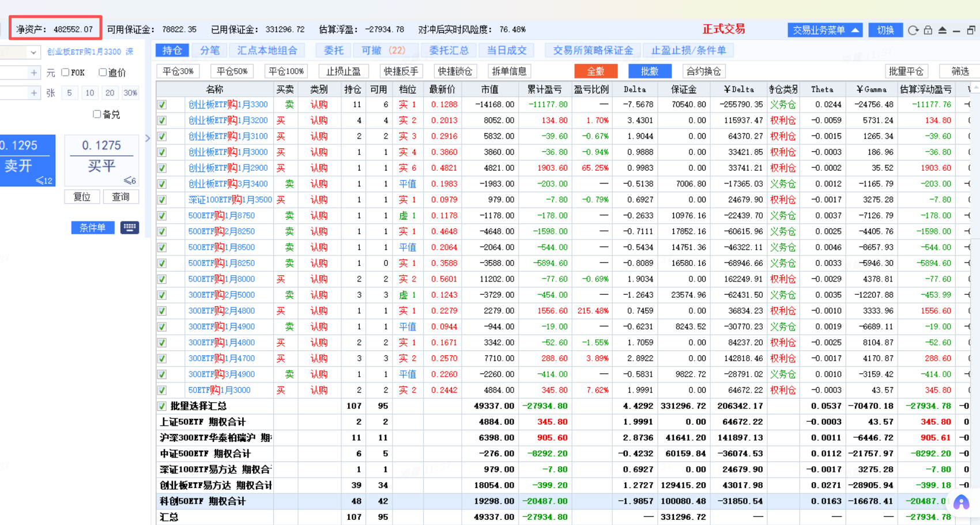Open the 交易业务菜单 dropdown
This screenshot has width=980, height=525.
click(x=825, y=30)
